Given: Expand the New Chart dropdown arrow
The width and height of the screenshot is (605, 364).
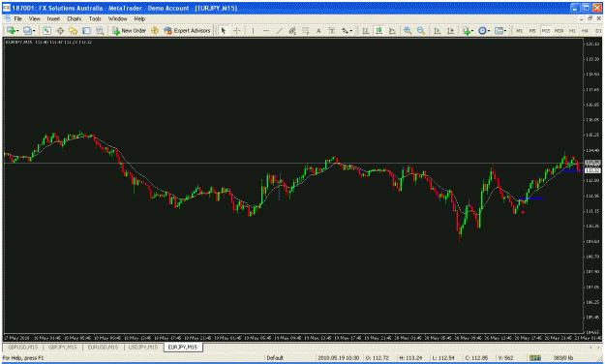Looking at the screenshot, I should tap(17, 31).
